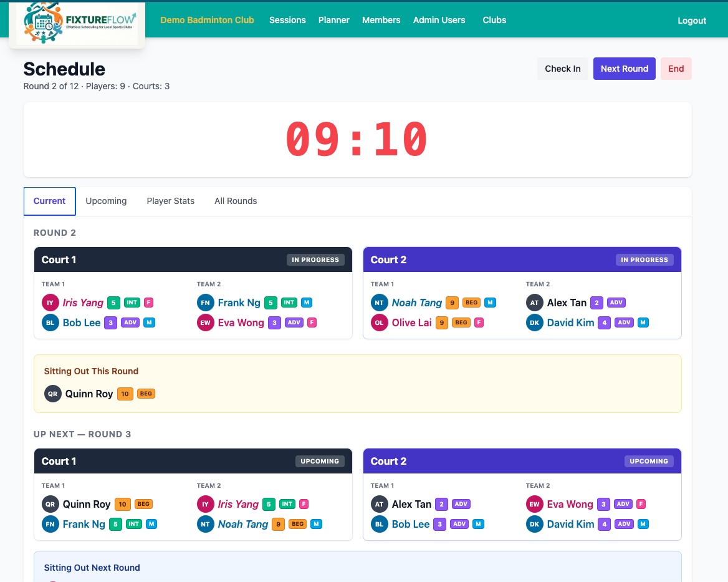Screen dimensions: 728x582
Task: Click David Kim's DK avatar in Round 3
Action: [x=534, y=524]
